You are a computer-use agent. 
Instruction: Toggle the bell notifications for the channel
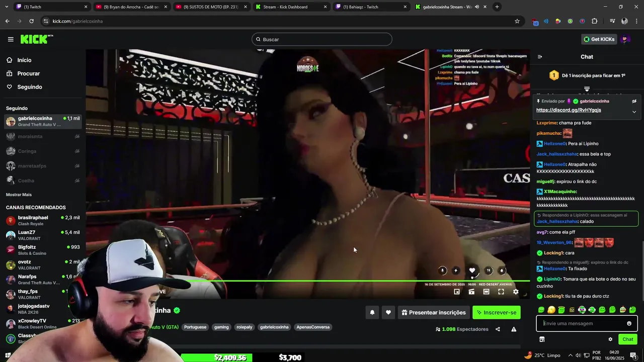(372, 312)
